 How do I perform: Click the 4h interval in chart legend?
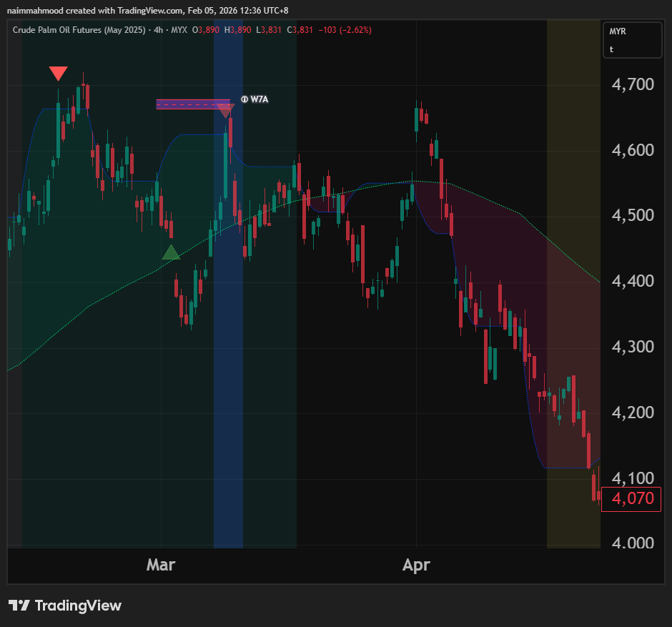[x=158, y=30]
